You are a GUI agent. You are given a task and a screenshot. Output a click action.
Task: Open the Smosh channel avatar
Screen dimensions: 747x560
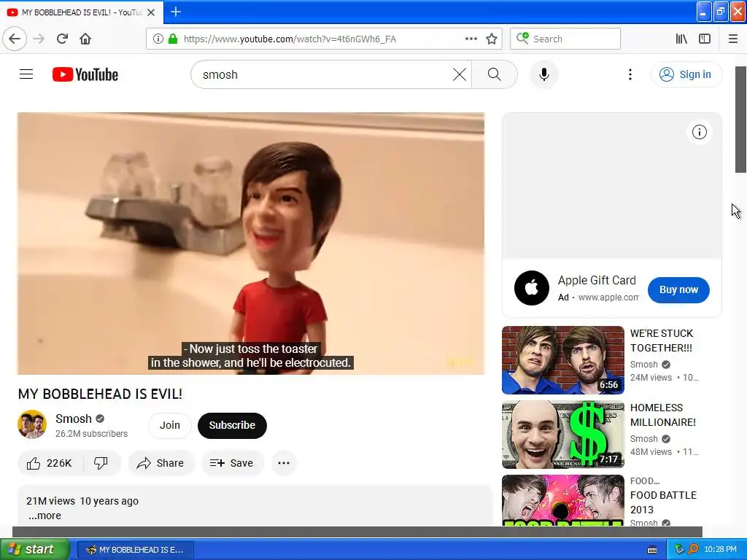click(32, 424)
